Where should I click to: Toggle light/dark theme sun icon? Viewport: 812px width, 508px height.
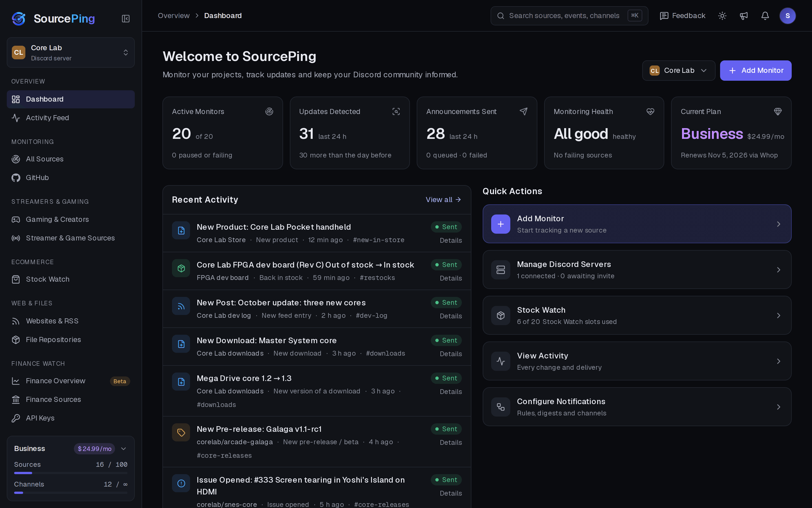coord(722,16)
